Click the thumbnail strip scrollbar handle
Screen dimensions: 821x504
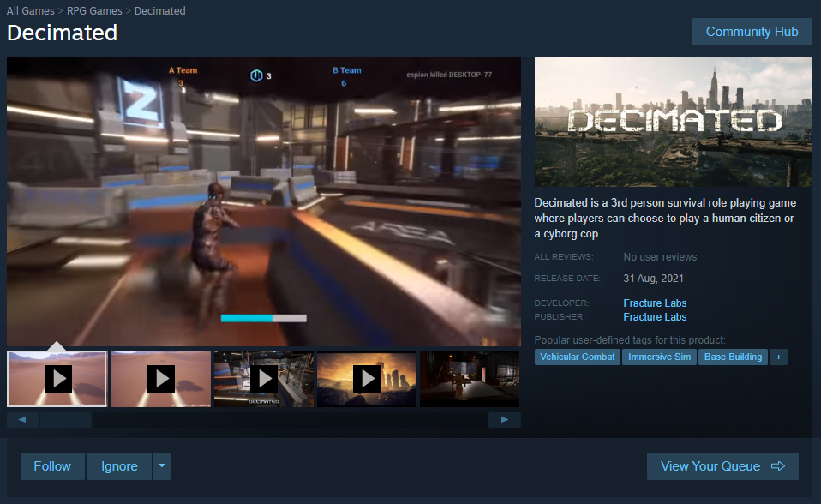click(x=66, y=420)
